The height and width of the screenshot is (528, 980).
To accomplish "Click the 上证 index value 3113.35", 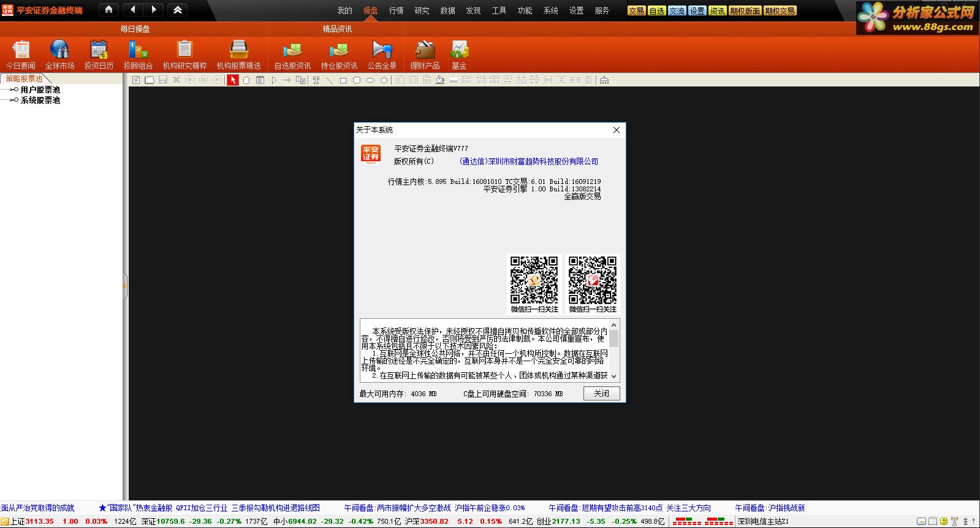I will (40, 521).
